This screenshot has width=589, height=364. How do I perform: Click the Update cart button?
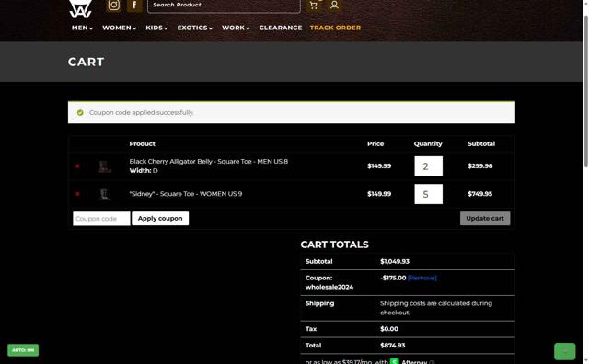[x=485, y=219]
